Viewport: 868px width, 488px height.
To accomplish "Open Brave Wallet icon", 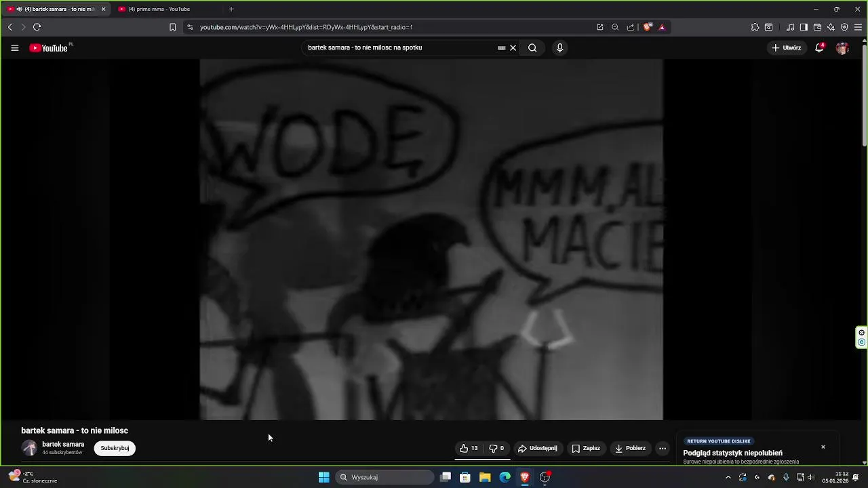I will [x=817, y=27].
